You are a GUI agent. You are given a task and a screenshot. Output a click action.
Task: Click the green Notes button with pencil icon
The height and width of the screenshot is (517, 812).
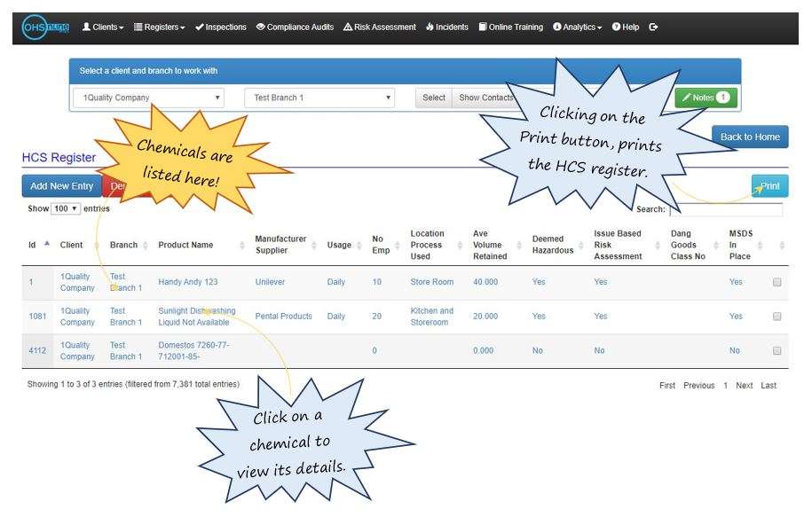click(x=706, y=98)
